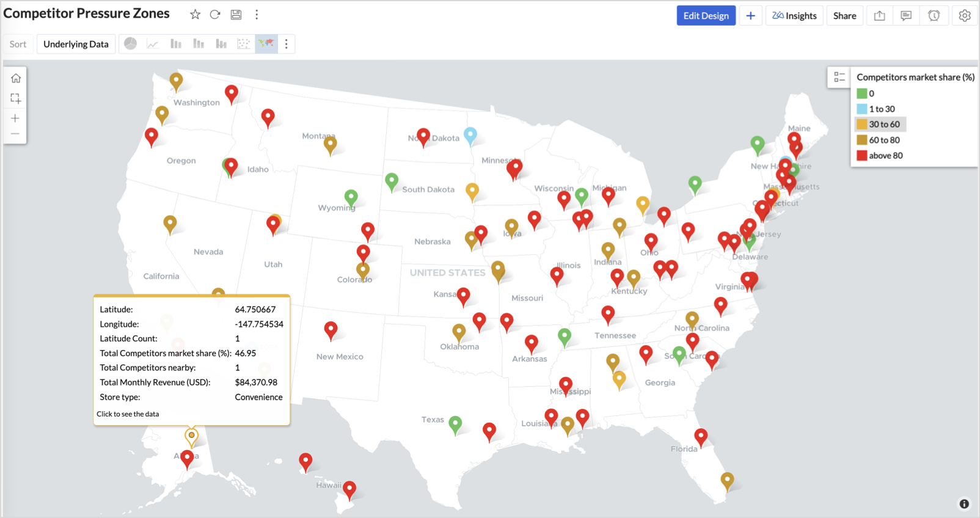This screenshot has height=518, width=980.
Task: Open the comments icon
Action: (x=906, y=16)
